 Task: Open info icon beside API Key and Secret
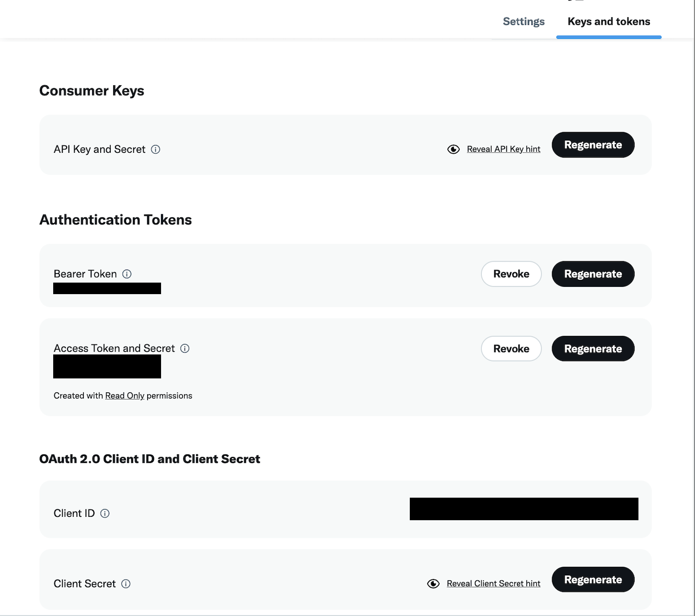[x=156, y=149]
